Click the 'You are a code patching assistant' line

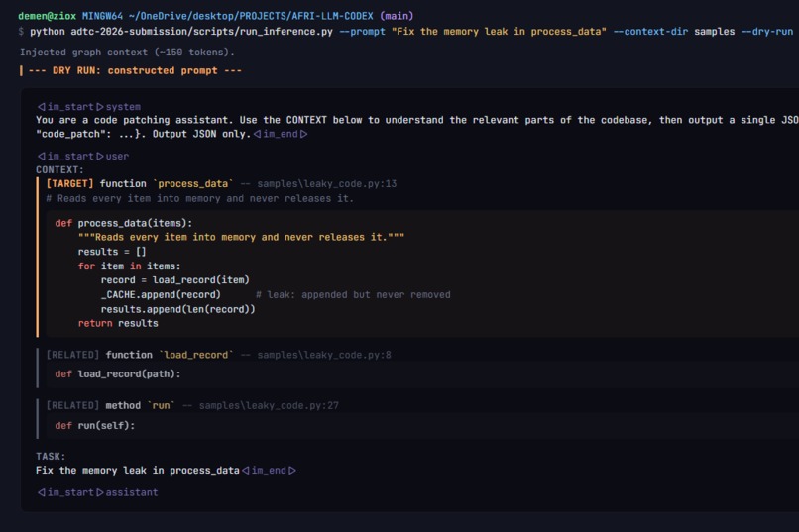pos(416,120)
